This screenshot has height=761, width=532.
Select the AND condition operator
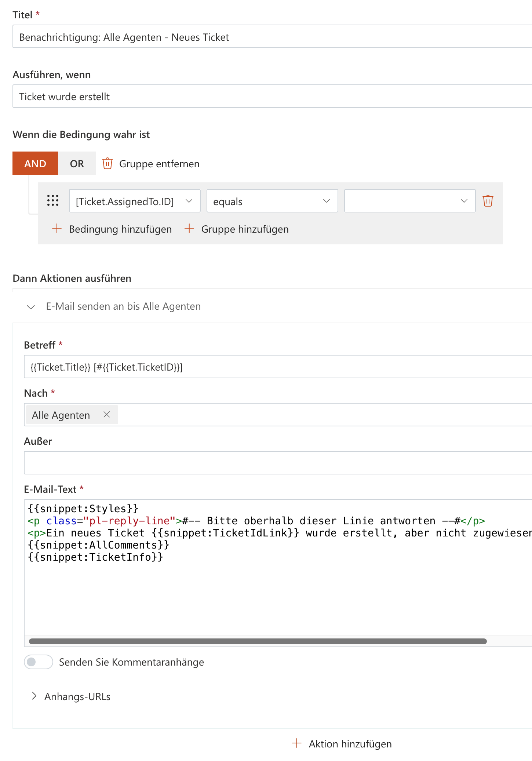point(35,164)
